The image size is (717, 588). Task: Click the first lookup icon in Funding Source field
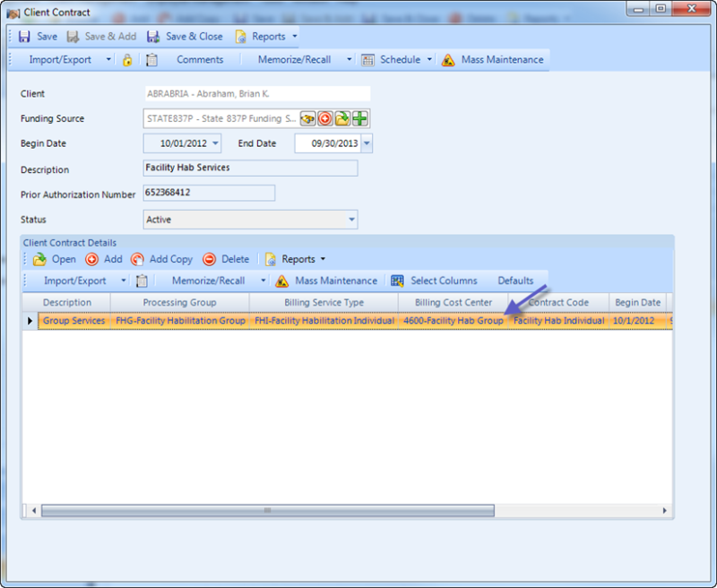[307, 118]
